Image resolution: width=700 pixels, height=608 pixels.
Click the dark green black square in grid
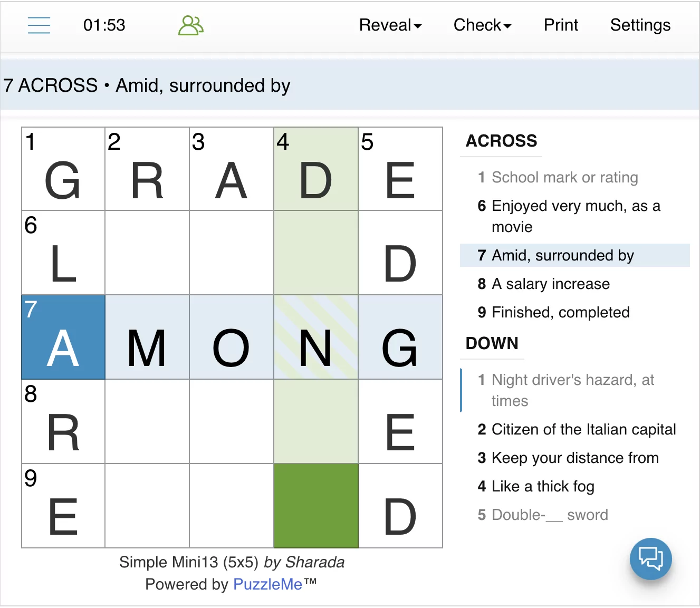coord(316,506)
